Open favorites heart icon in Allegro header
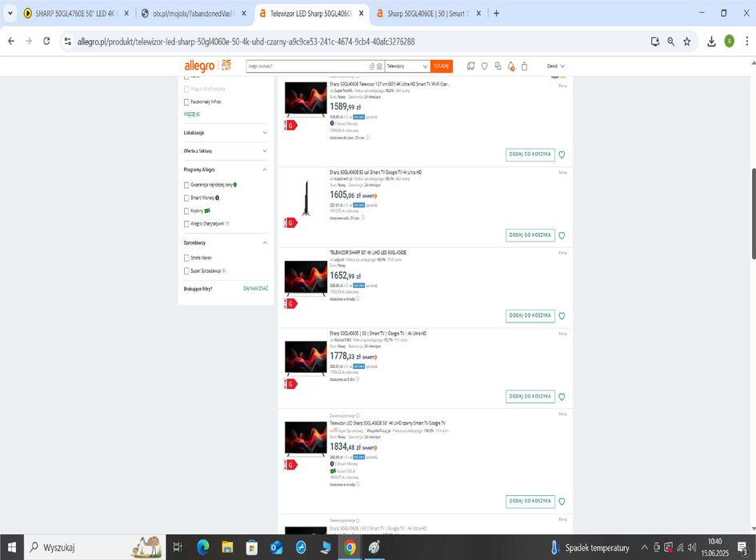The width and height of the screenshot is (756, 560). (485, 66)
